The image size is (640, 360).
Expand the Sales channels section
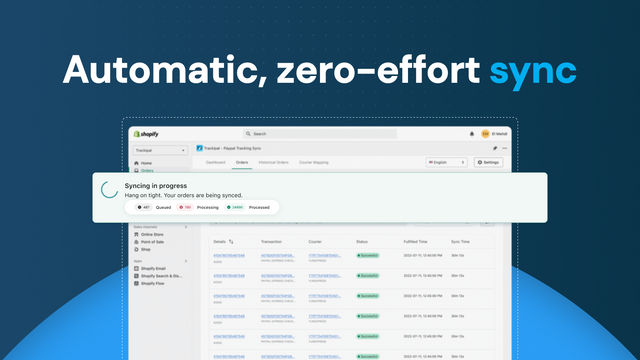tap(186, 227)
